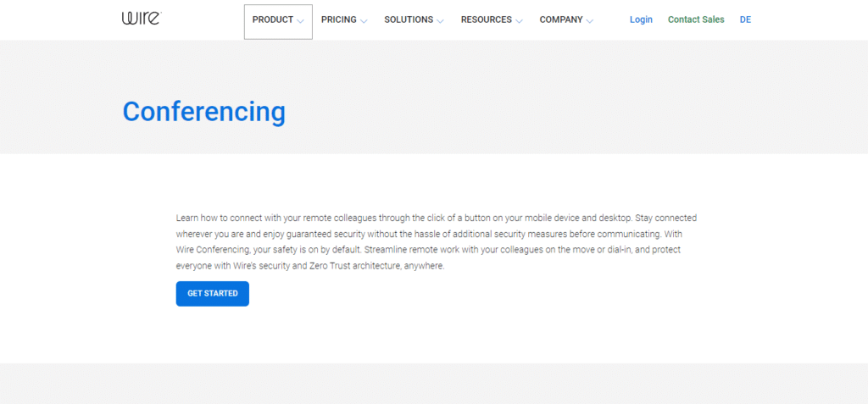
Task: Expand the chevron next to COMPANY
Action: [589, 21]
